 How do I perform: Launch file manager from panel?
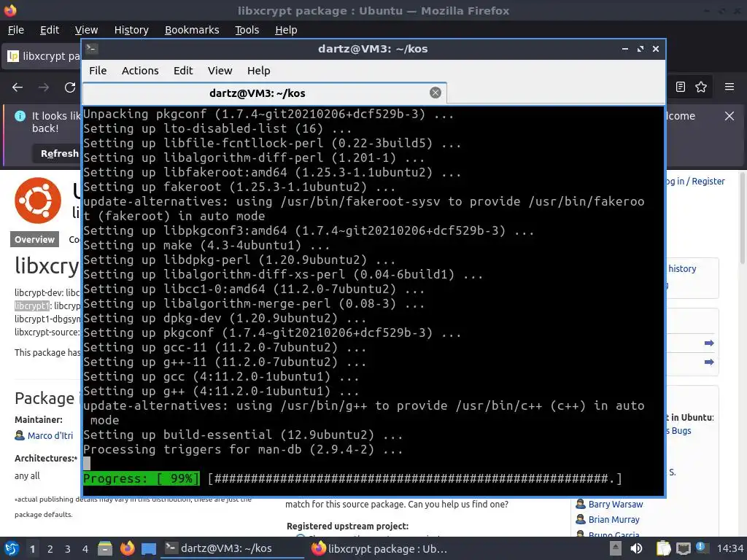coord(105,548)
